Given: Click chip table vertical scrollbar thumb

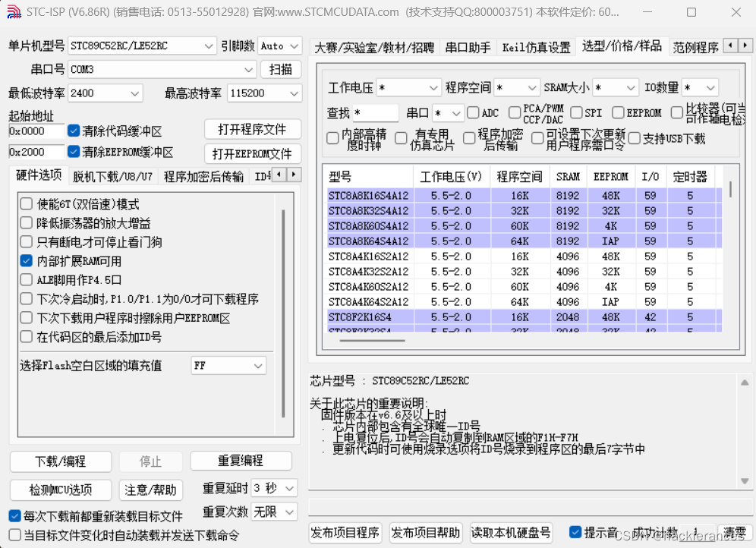Looking at the screenshot, I should (x=731, y=189).
